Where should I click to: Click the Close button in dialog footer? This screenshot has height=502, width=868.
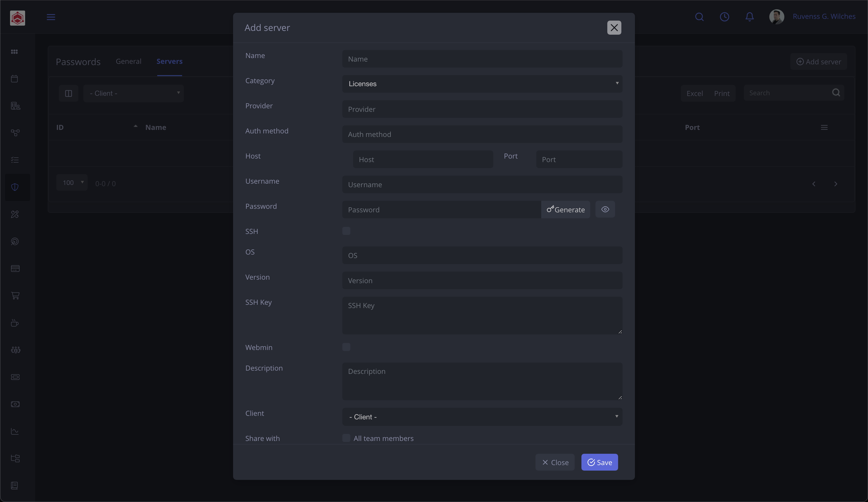(x=555, y=462)
